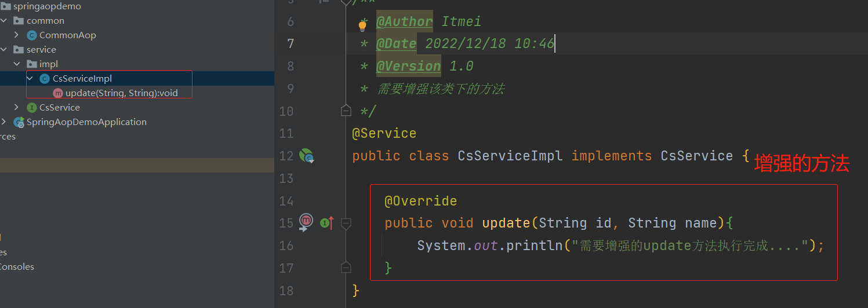Fold the Javadoc comment at line 10
This screenshot has width=868, height=308.
pyautogui.click(x=346, y=110)
